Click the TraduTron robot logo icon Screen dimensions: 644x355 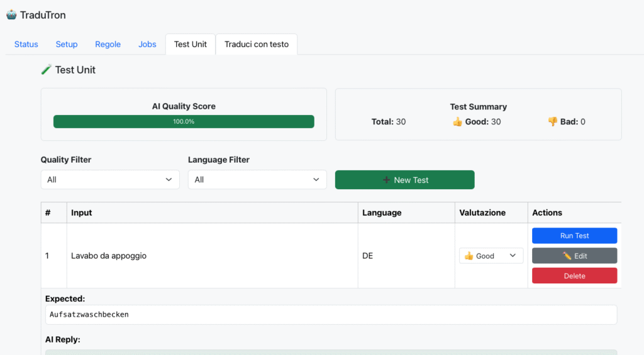coord(11,14)
